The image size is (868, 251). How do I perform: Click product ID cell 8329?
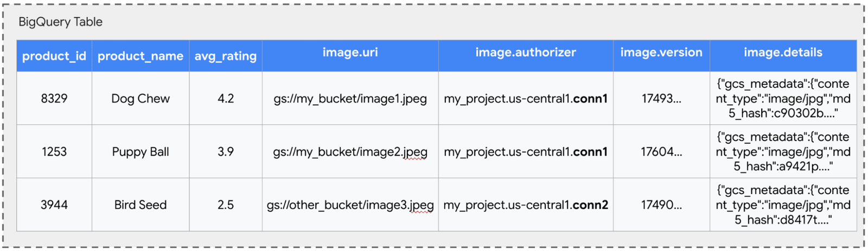(54, 99)
